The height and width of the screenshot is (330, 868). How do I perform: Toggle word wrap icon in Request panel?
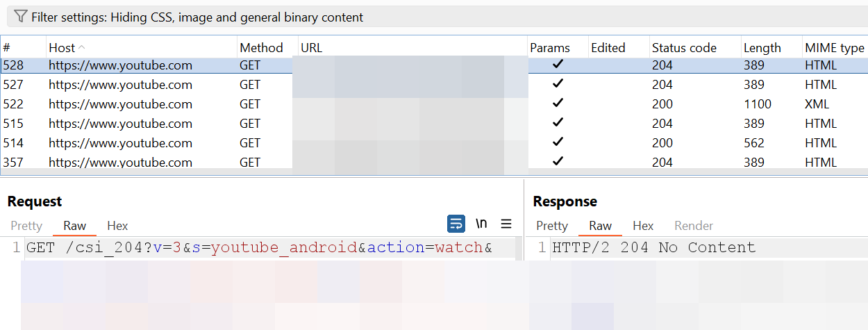[456, 224]
